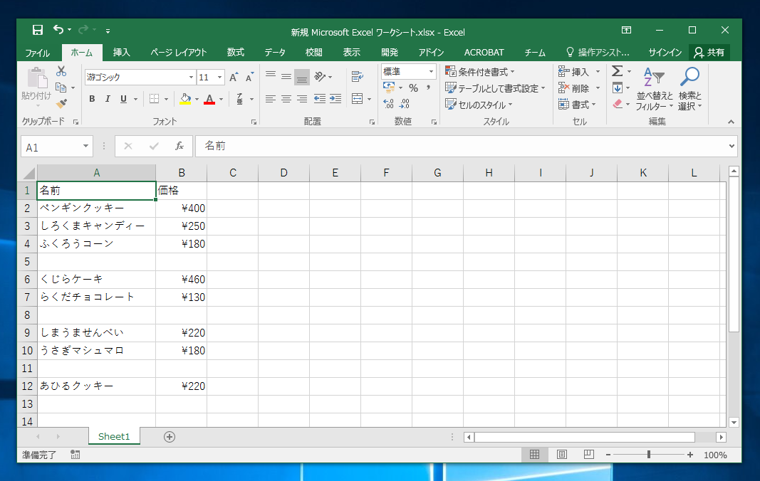This screenshot has height=481, width=760.
Task: Increase decimal places icon
Action: point(388,103)
